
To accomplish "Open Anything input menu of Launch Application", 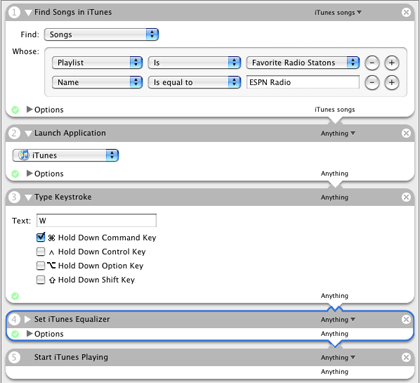I will (338, 133).
